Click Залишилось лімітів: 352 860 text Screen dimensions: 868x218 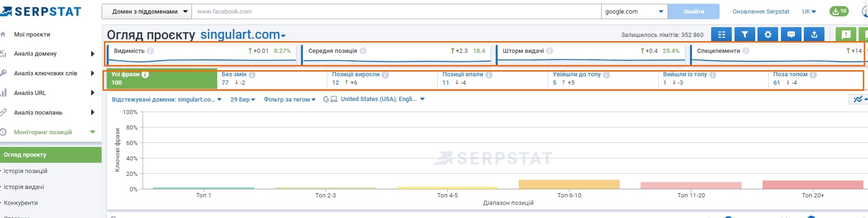pyautogui.click(x=662, y=35)
